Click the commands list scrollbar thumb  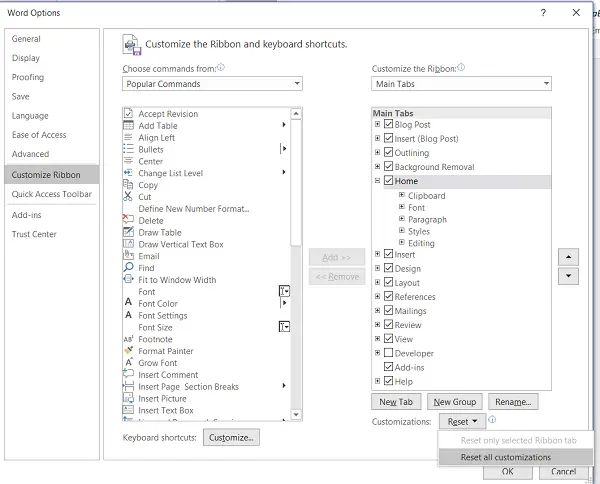point(296,183)
